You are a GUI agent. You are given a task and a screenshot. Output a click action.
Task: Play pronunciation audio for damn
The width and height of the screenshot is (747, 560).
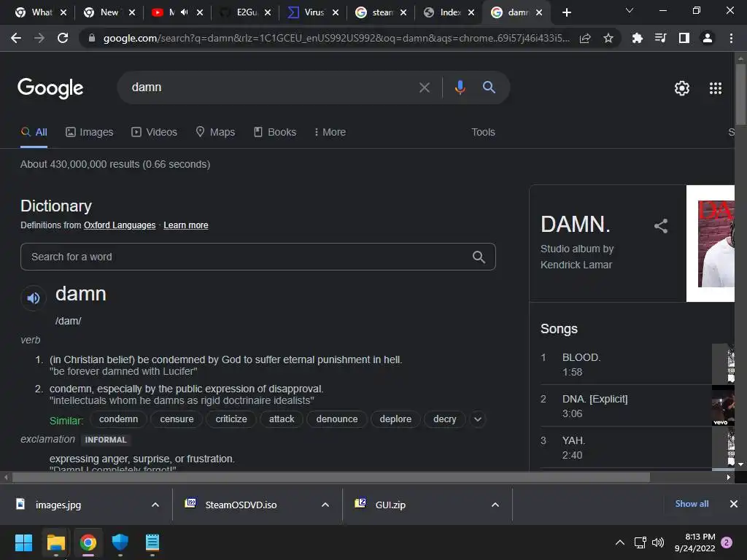[x=34, y=298]
